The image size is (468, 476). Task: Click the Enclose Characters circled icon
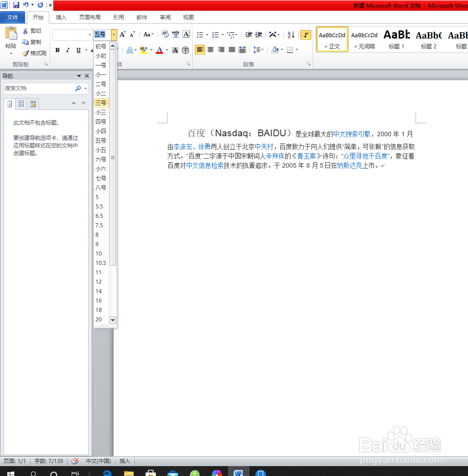(x=185, y=50)
